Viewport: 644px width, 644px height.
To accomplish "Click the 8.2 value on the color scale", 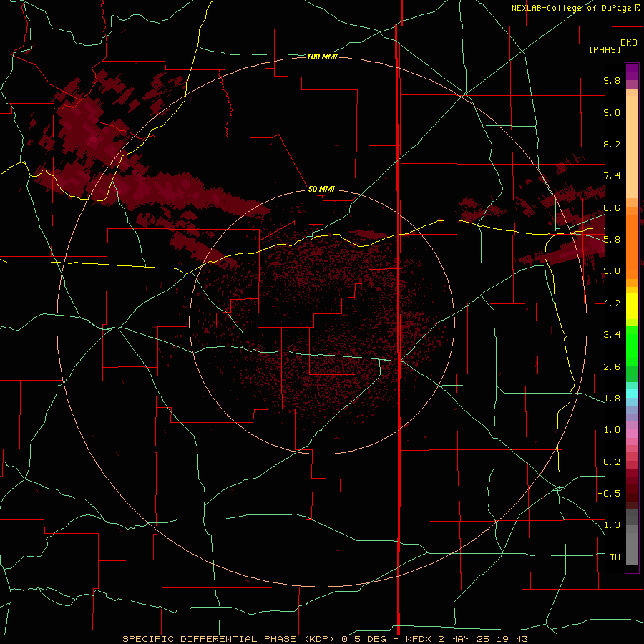I will coord(612,144).
